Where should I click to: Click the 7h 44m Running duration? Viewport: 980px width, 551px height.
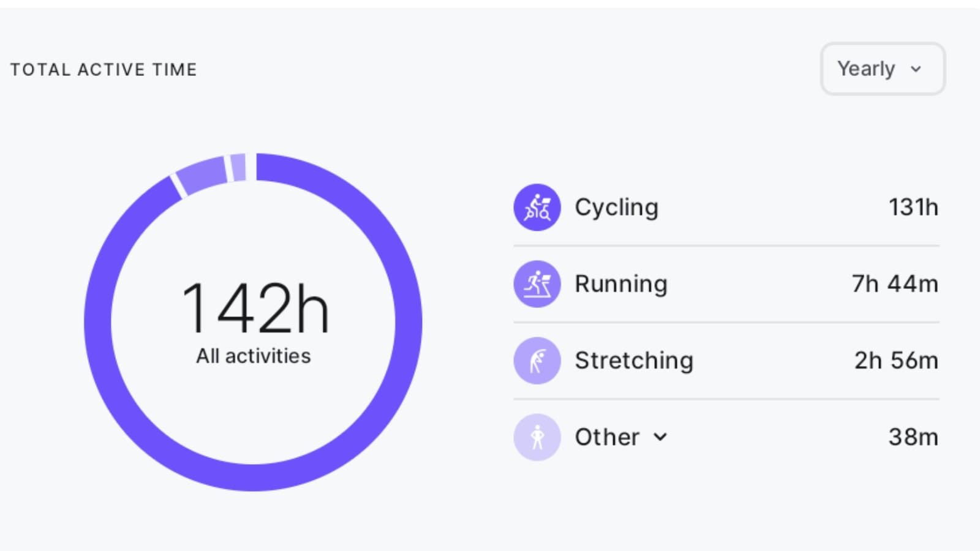(894, 284)
